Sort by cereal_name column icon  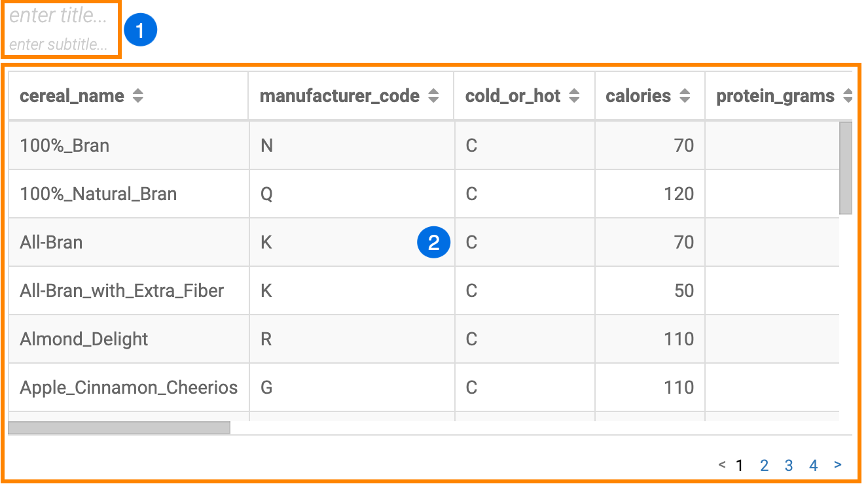(x=137, y=96)
